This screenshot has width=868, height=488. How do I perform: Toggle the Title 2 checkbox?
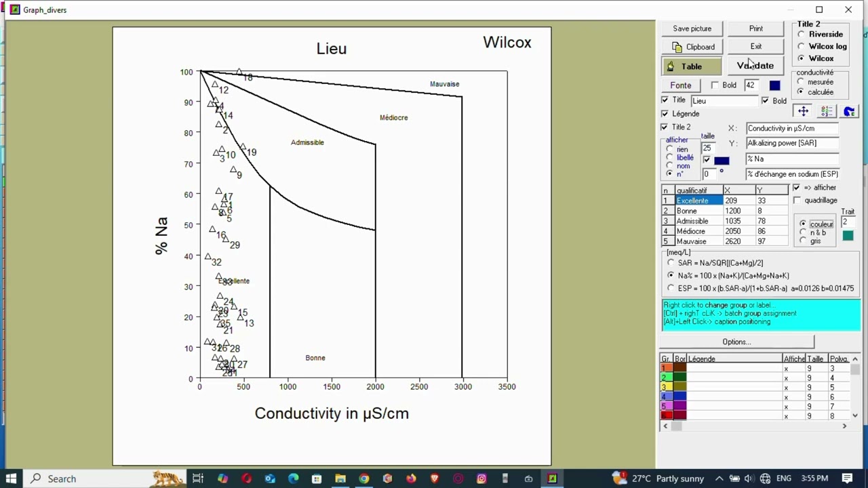[665, 127]
